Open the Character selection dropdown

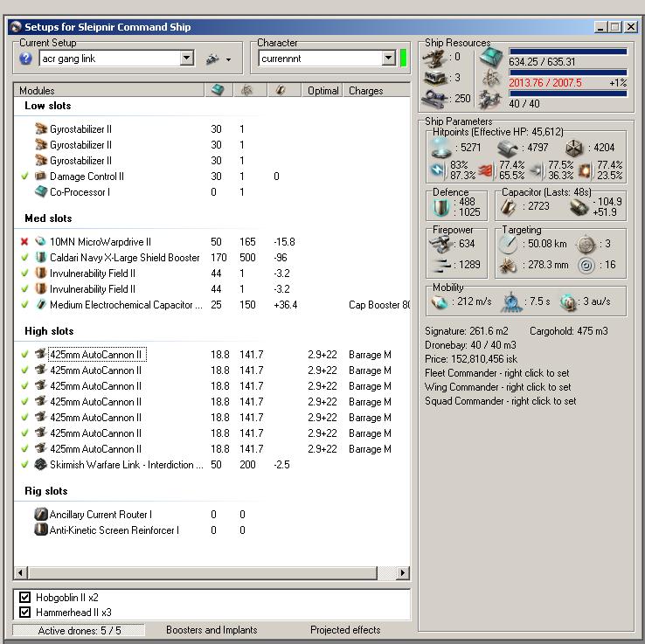pyautogui.click(x=388, y=58)
